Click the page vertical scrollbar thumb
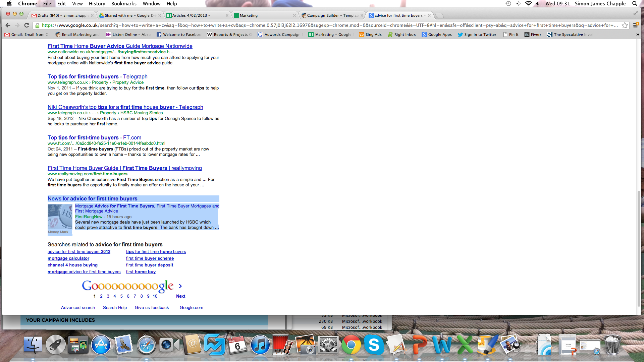Image resolution: width=644 pixels, height=362 pixels. pos(639,248)
